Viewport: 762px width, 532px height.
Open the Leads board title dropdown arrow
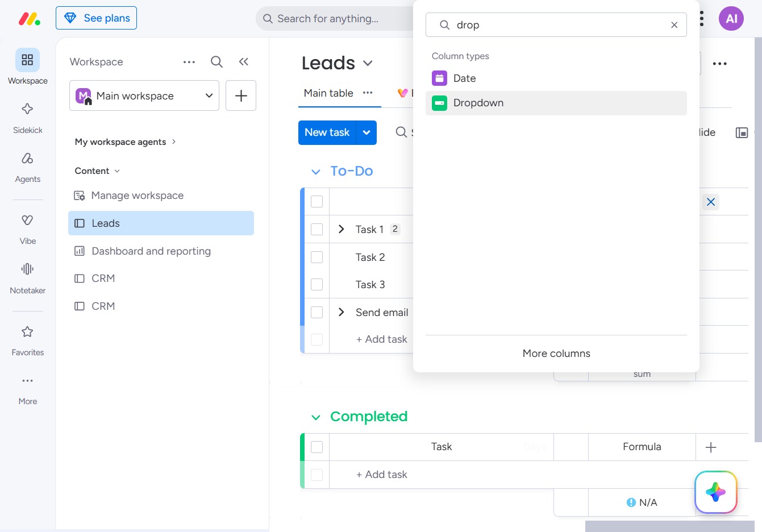368,63
